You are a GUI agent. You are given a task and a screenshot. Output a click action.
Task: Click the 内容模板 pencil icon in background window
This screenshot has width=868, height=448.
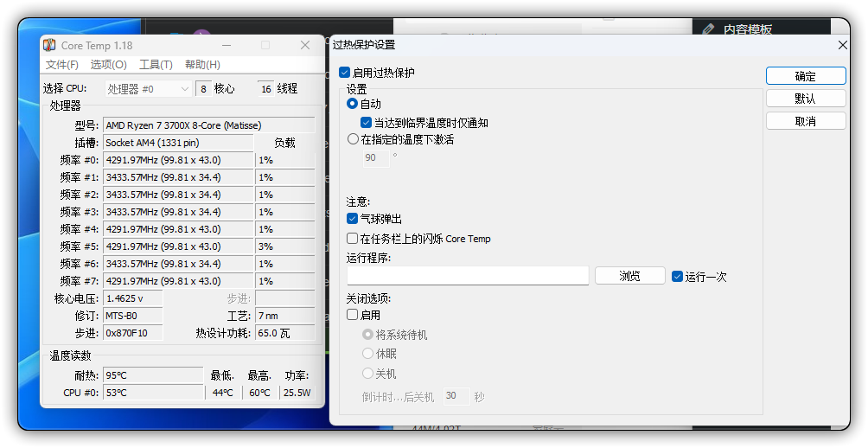[x=708, y=29]
